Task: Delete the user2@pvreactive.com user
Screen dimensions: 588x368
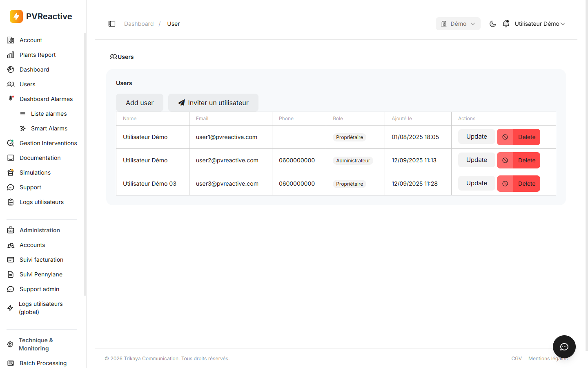Action: (519, 160)
